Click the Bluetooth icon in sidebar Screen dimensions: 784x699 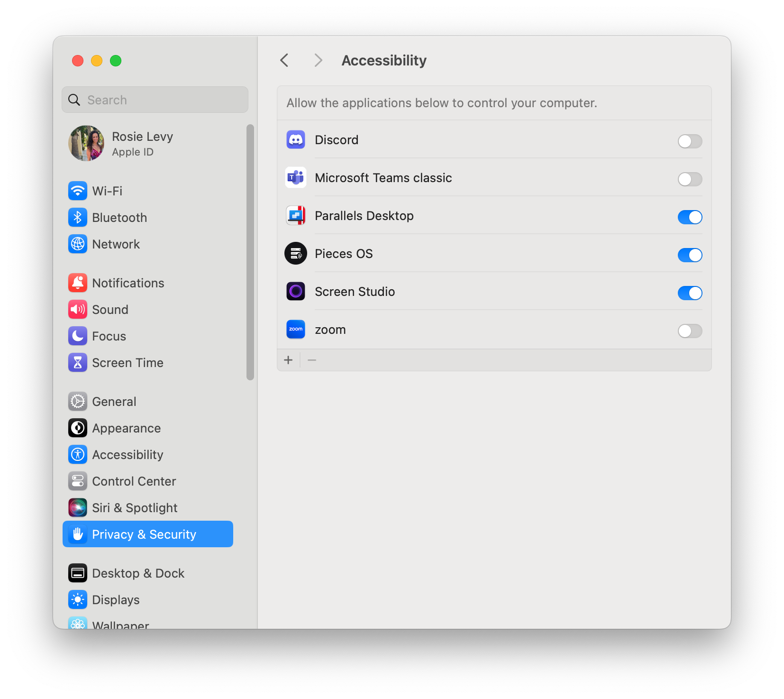coord(78,218)
